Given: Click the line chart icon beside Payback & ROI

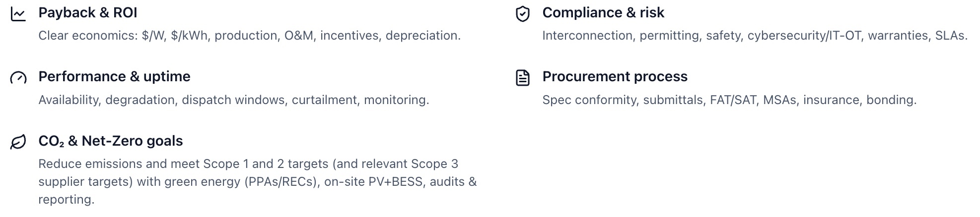Looking at the screenshot, I should tap(18, 14).
